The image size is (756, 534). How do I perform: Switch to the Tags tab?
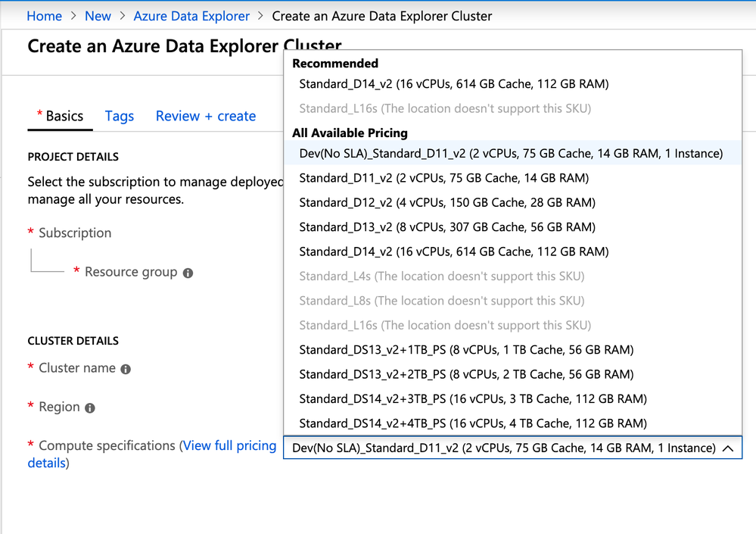[x=119, y=116]
